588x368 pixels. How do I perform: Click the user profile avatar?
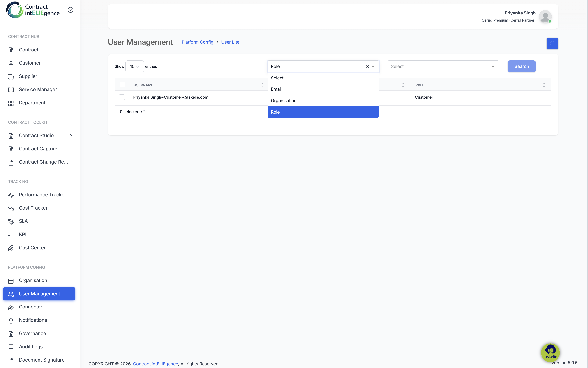[545, 17]
